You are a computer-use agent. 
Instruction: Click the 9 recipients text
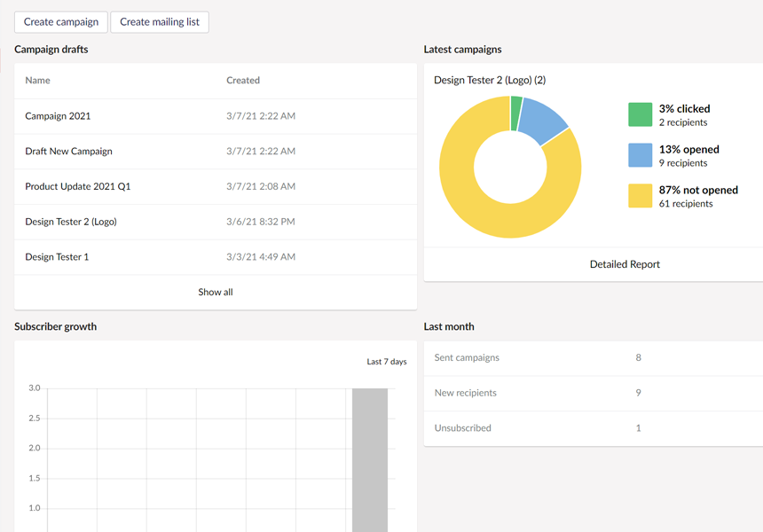[683, 163]
